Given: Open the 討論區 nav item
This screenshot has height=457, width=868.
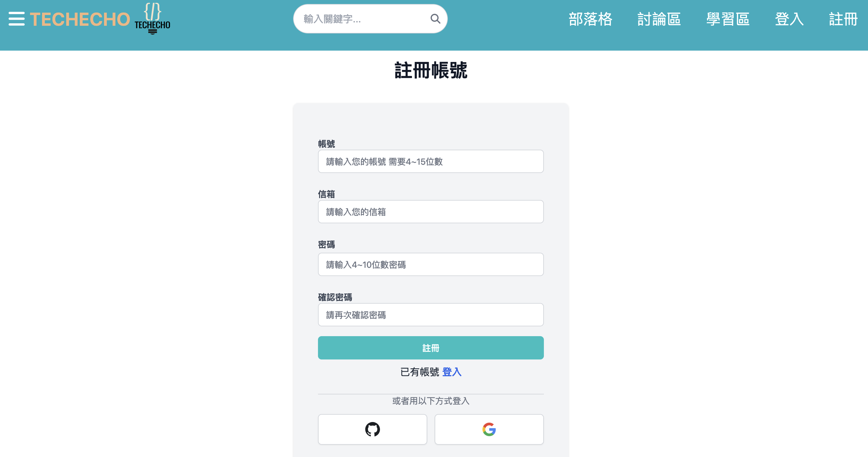Looking at the screenshot, I should pyautogui.click(x=659, y=19).
